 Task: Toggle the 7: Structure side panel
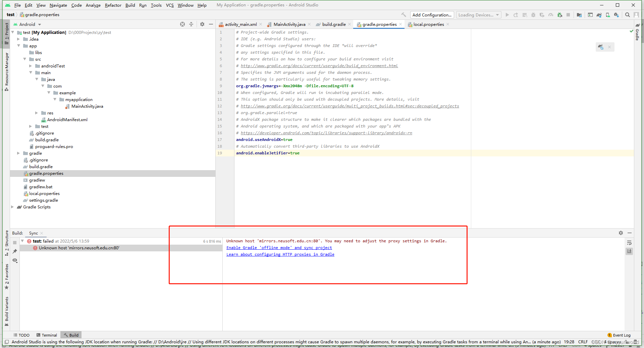[6, 243]
